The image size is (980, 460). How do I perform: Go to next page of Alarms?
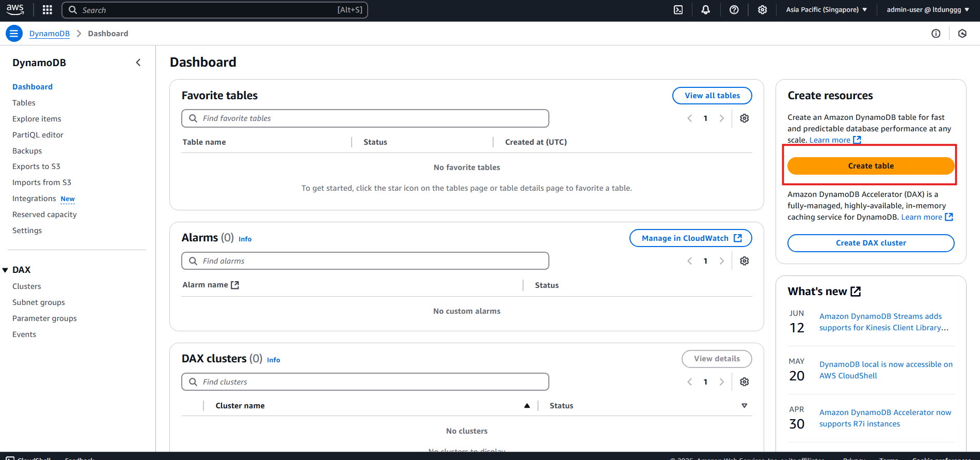point(722,261)
